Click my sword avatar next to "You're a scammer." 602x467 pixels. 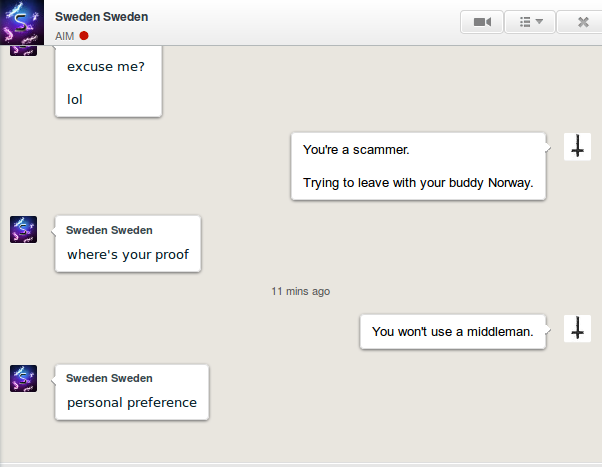pyautogui.click(x=577, y=147)
